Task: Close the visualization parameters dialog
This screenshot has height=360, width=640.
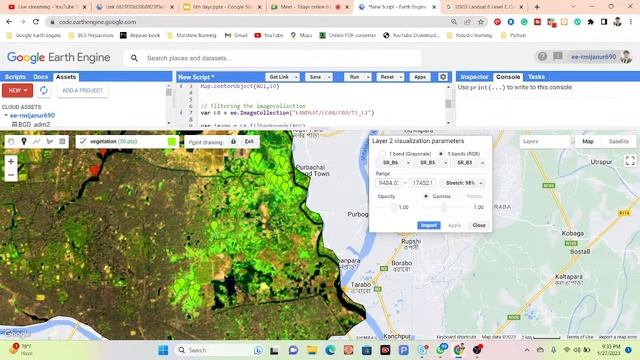Action: coord(479,225)
